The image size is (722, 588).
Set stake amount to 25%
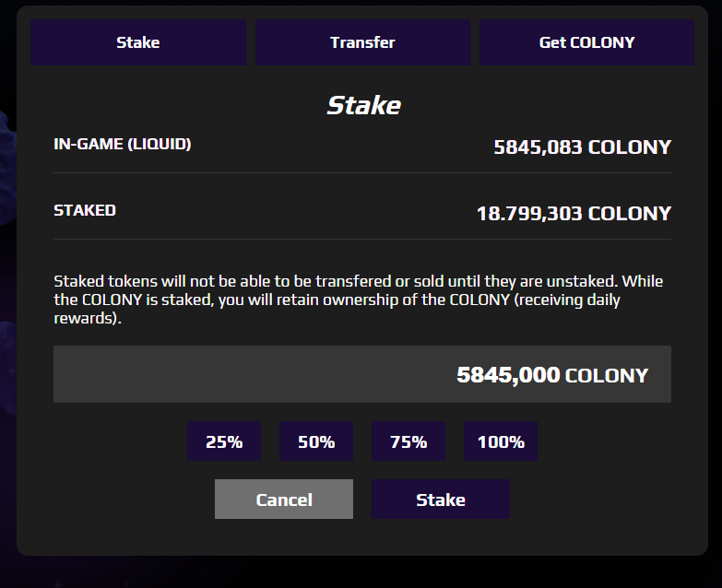click(x=224, y=441)
